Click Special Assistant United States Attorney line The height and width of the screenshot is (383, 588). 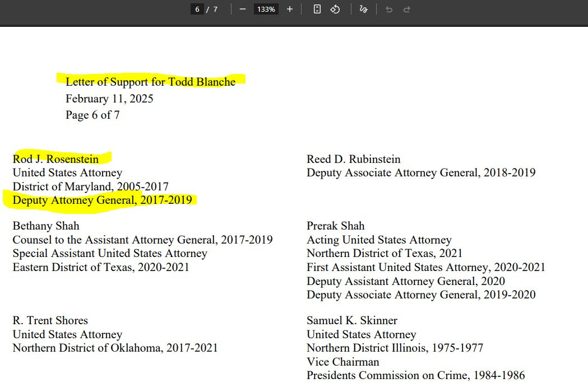pos(110,253)
